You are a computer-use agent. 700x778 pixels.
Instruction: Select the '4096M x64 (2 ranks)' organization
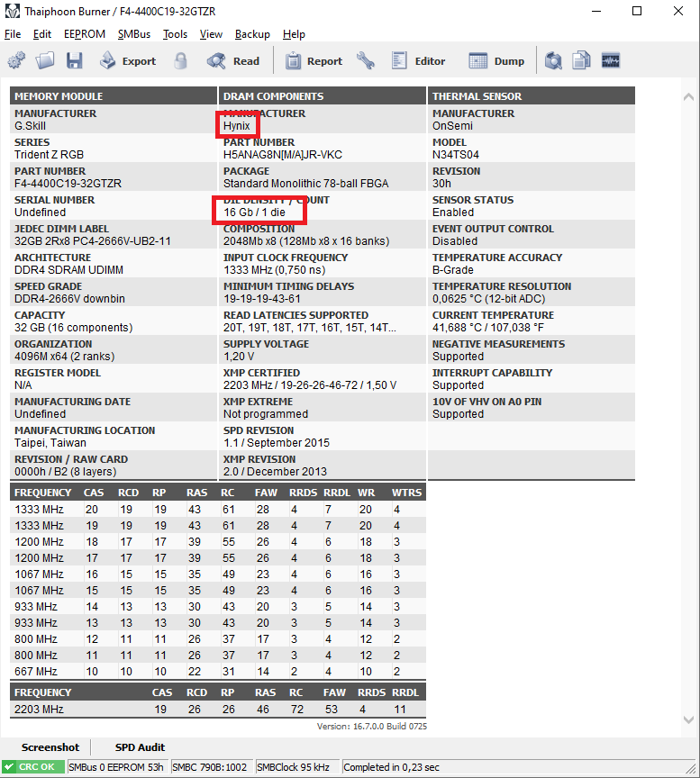tap(65, 357)
